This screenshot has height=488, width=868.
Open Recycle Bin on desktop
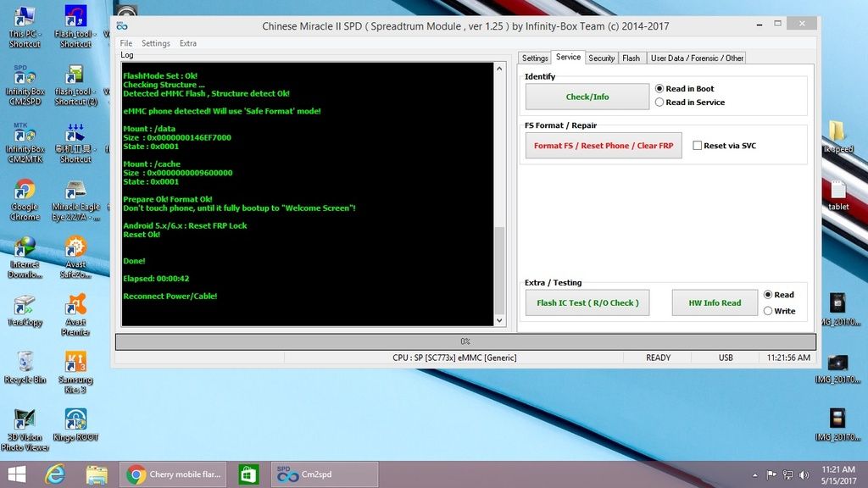tap(25, 364)
